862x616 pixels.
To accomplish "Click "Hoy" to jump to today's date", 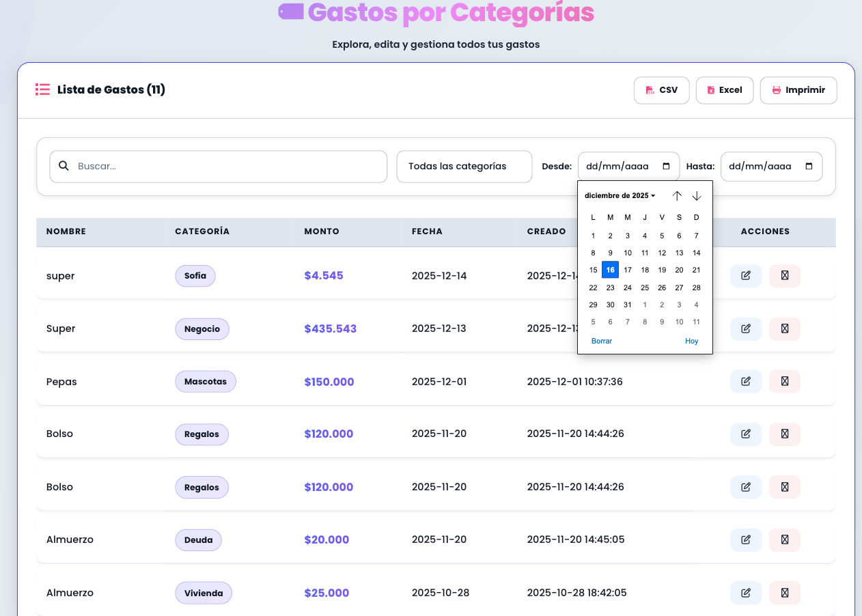I will pos(691,341).
